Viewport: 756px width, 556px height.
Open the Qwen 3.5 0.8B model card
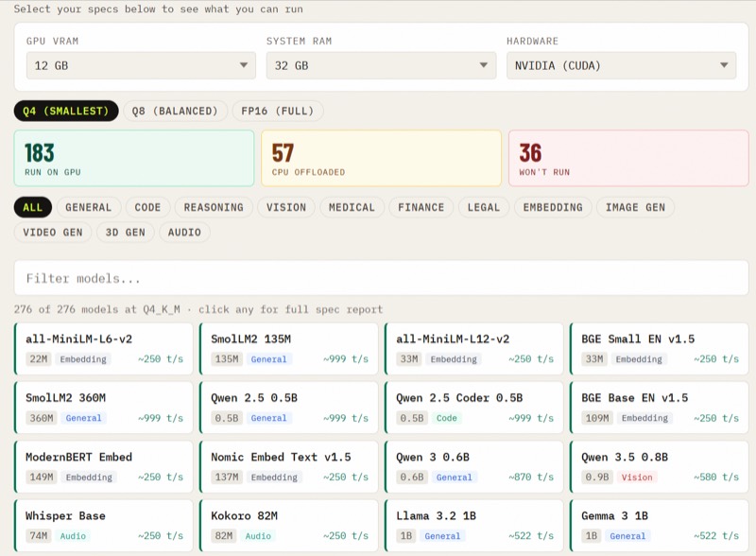pyautogui.click(x=659, y=467)
